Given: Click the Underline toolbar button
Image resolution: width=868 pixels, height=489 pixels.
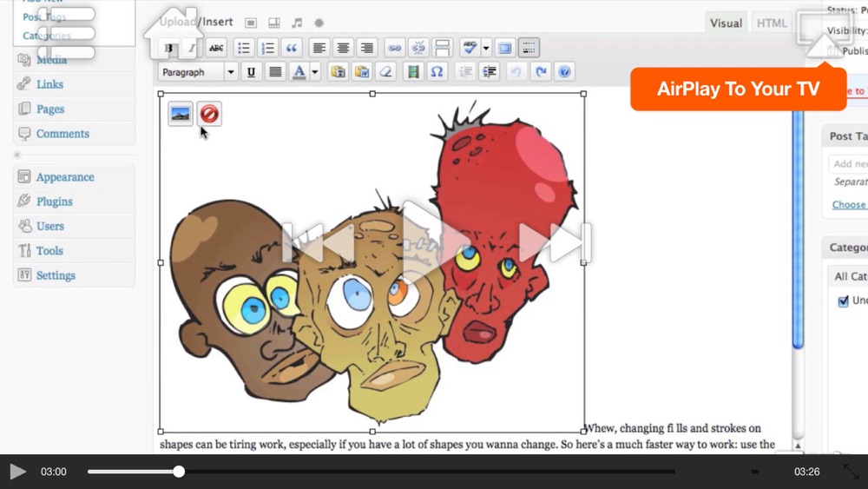Looking at the screenshot, I should point(251,72).
